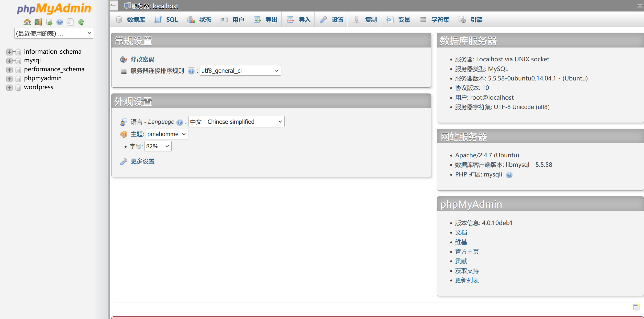
Task: Open the 维基 link
Action: [x=461, y=242]
